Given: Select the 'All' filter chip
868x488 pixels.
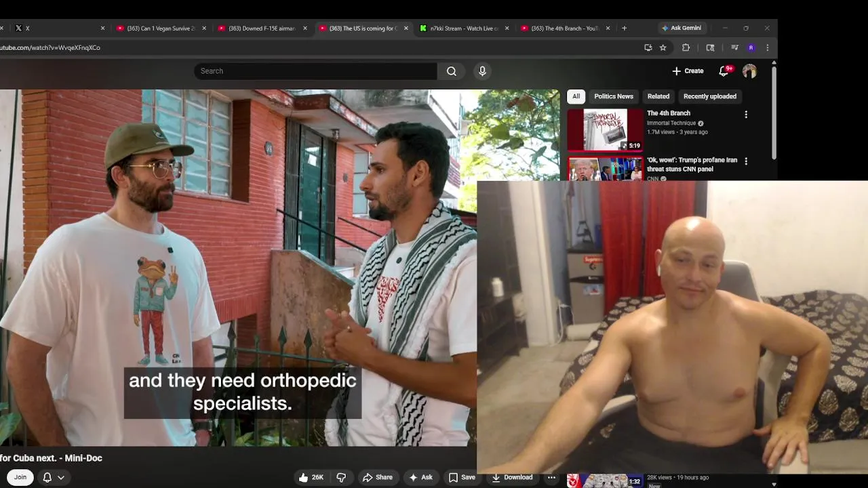Looking at the screenshot, I should click(x=576, y=96).
